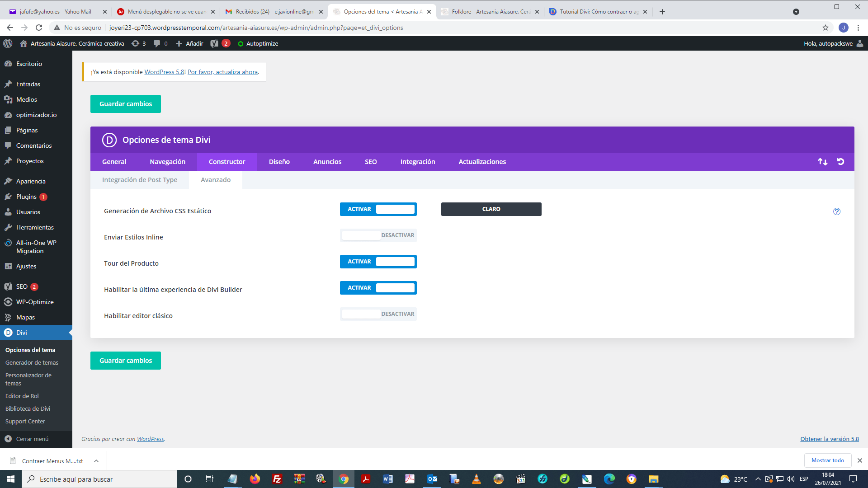868x488 pixels.
Task: Click the Windows Start button
Action: pos(11,479)
